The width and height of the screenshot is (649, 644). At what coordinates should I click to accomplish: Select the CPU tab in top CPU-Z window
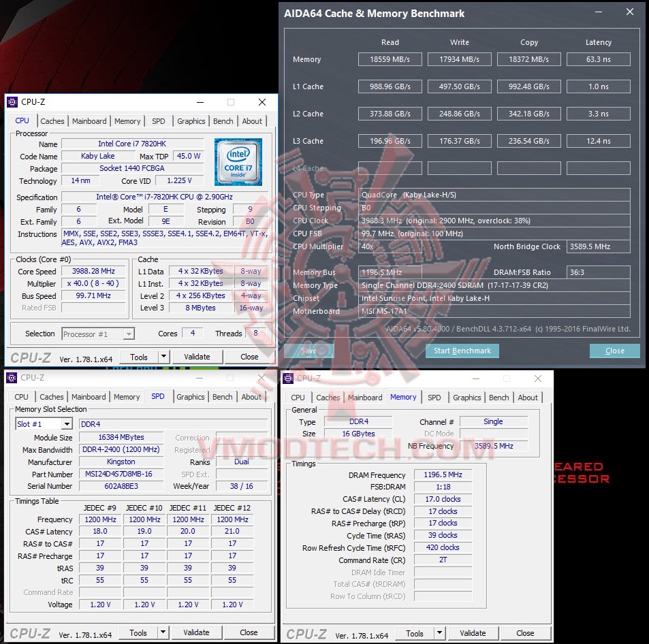click(x=22, y=120)
